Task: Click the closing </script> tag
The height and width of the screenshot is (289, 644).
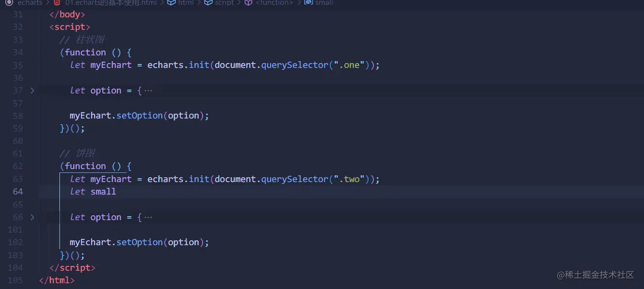Action: (72, 268)
